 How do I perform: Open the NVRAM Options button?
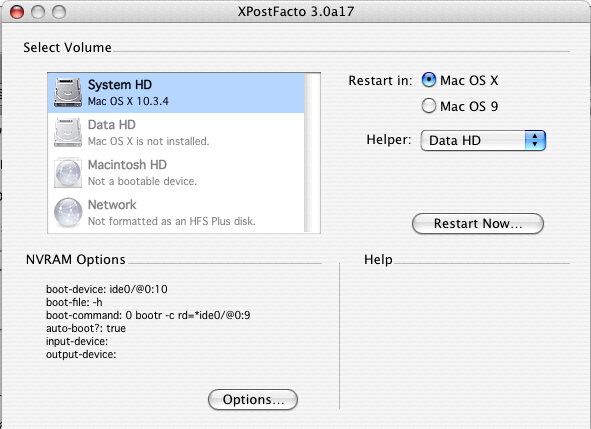point(253,400)
